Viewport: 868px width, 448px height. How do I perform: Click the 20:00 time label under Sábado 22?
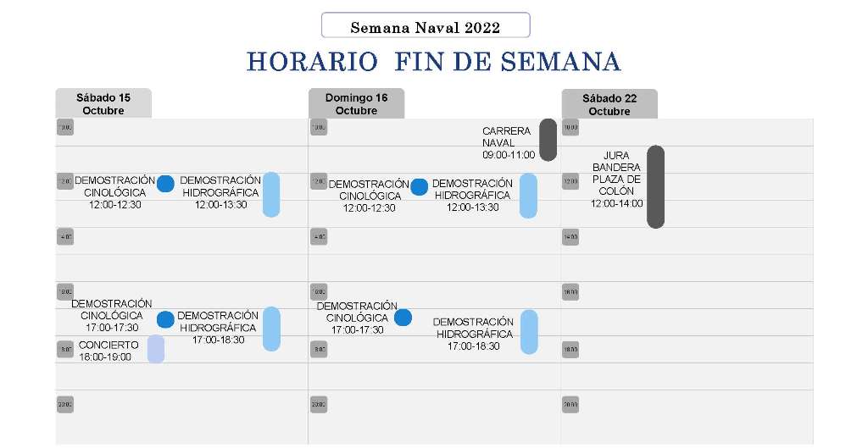pyautogui.click(x=570, y=405)
